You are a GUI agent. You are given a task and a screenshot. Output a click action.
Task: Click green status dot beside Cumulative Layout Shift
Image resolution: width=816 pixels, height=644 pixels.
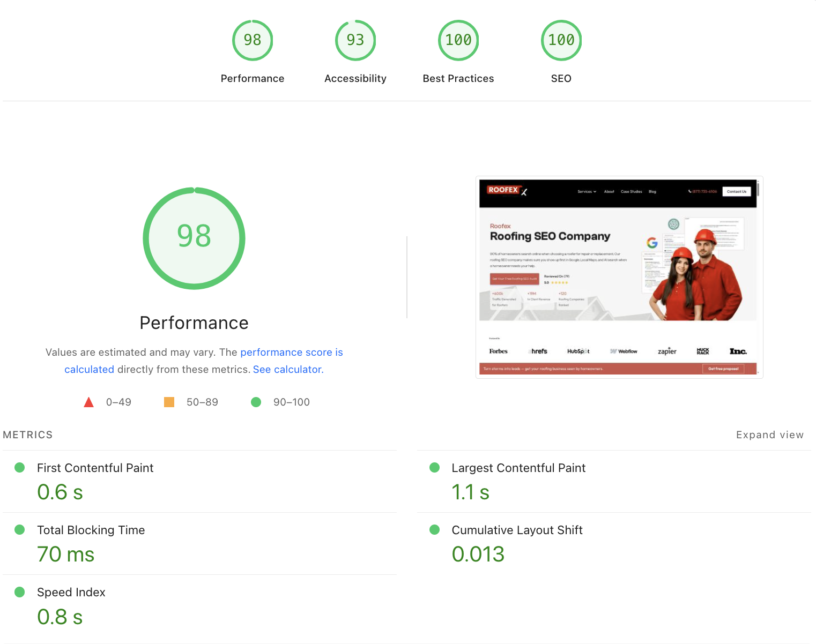(435, 530)
